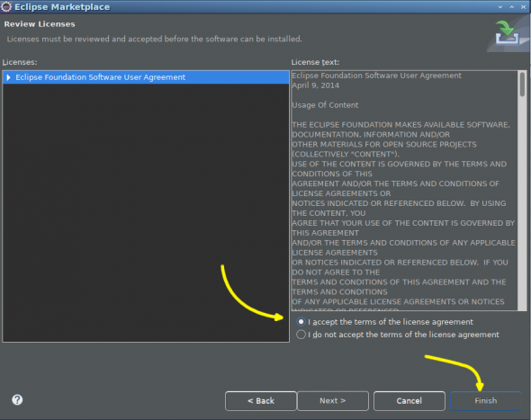Click the license text vertical scrollbar thumb

(523, 85)
